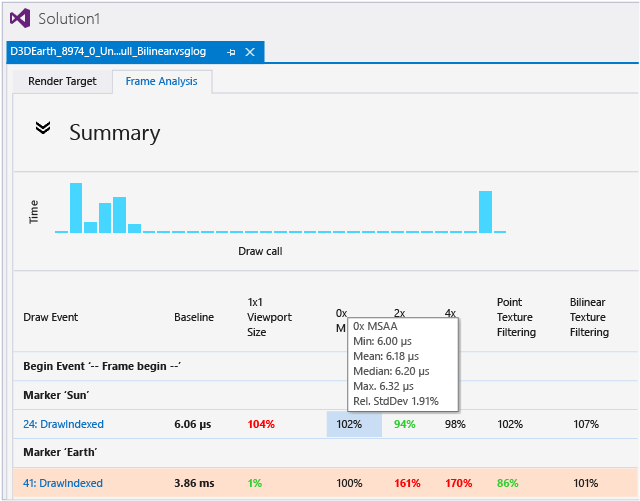Screen dimensions: 640x501
Task: Click the red 161% cell in row 41
Action: click(407, 483)
